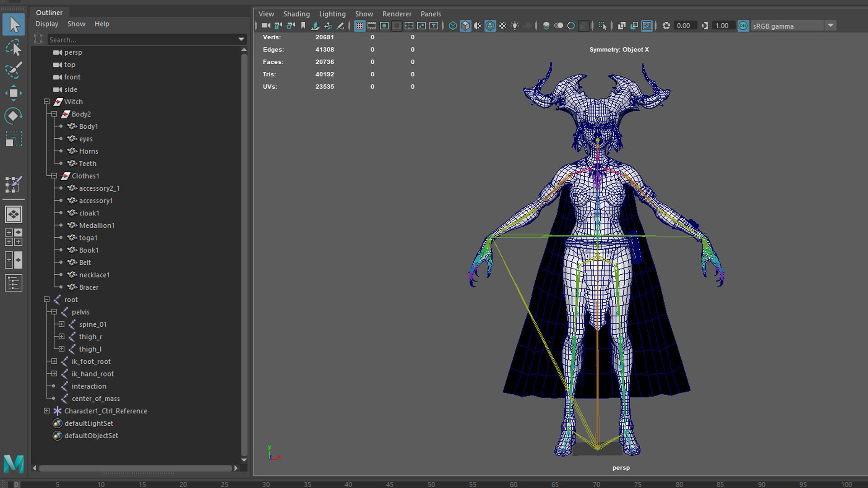Click the exposure aperture icon
This screenshot has width=868, height=488.
coord(666,26)
